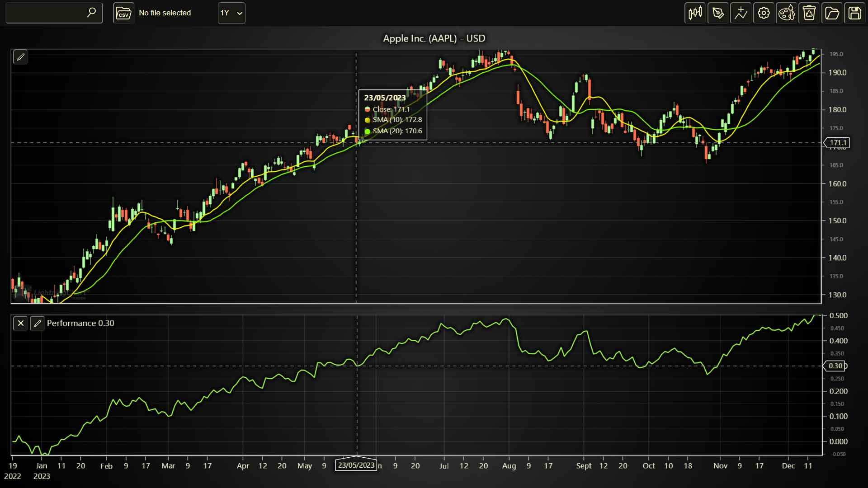Screen dimensions: 868x488
Task: Click the 2022 year label
Action: tap(13, 476)
